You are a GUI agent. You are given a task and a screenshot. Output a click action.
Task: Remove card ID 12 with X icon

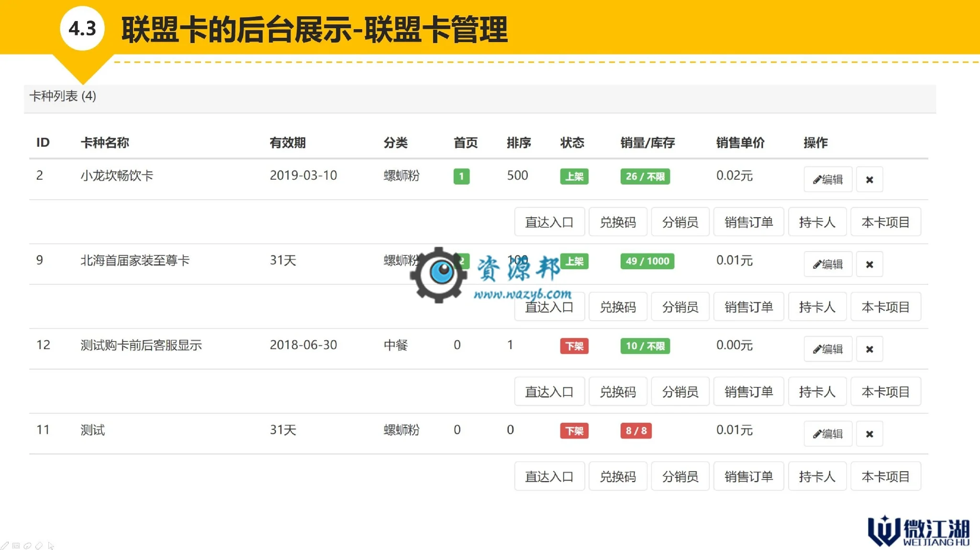tap(869, 349)
